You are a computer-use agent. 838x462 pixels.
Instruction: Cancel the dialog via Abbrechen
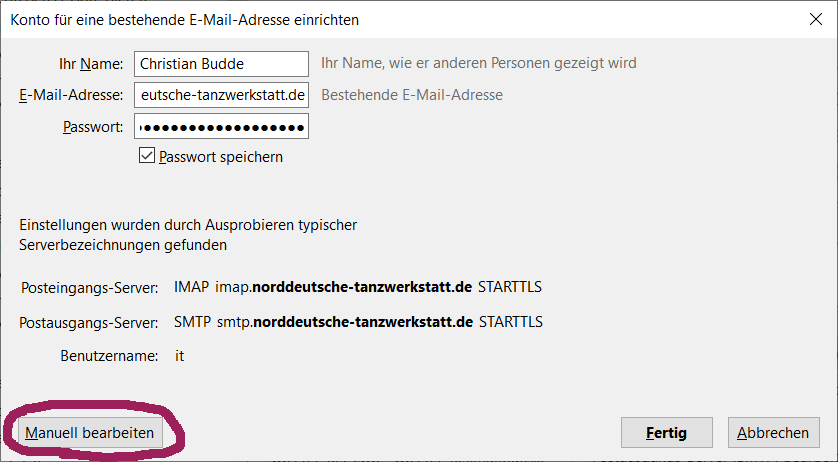coord(773,433)
